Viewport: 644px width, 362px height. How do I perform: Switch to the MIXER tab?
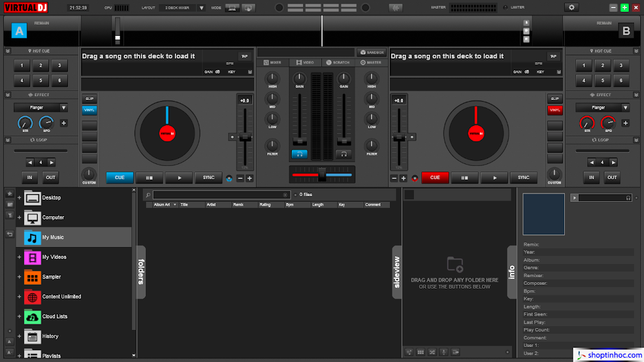coord(272,63)
